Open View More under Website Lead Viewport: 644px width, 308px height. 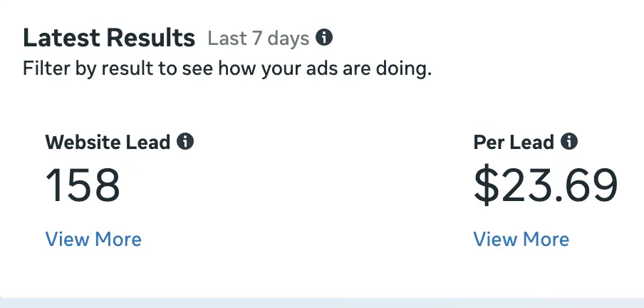(x=93, y=239)
